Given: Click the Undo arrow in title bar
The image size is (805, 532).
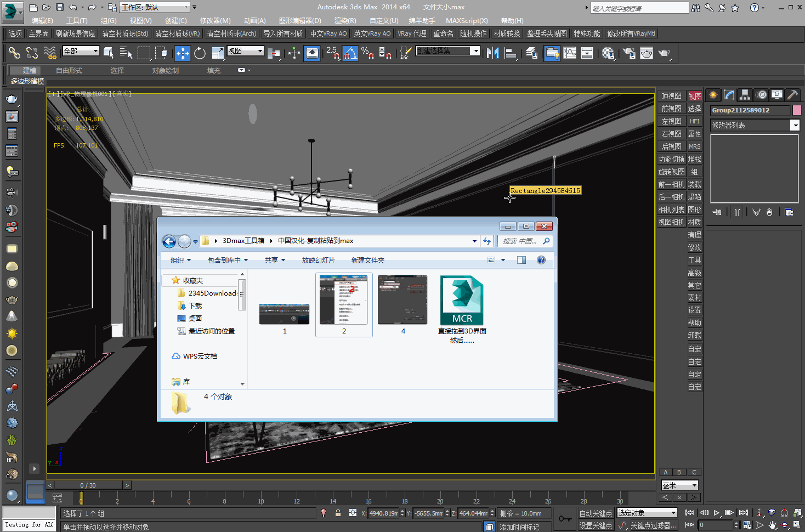Looking at the screenshot, I should click(x=72, y=7).
